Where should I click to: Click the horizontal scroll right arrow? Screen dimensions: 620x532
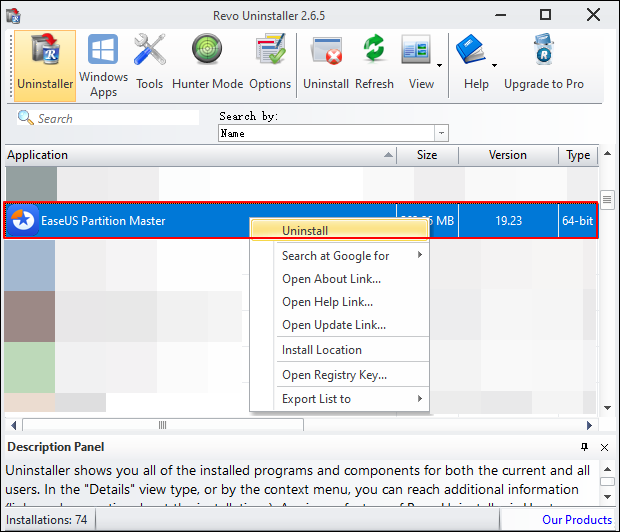point(589,425)
